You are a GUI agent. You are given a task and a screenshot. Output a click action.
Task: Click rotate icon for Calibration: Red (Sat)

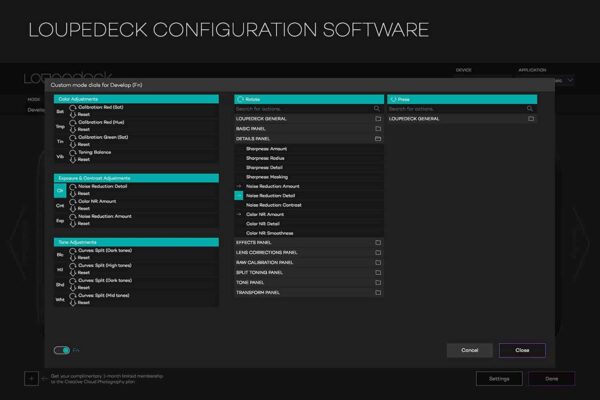pyautogui.click(x=71, y=108)
